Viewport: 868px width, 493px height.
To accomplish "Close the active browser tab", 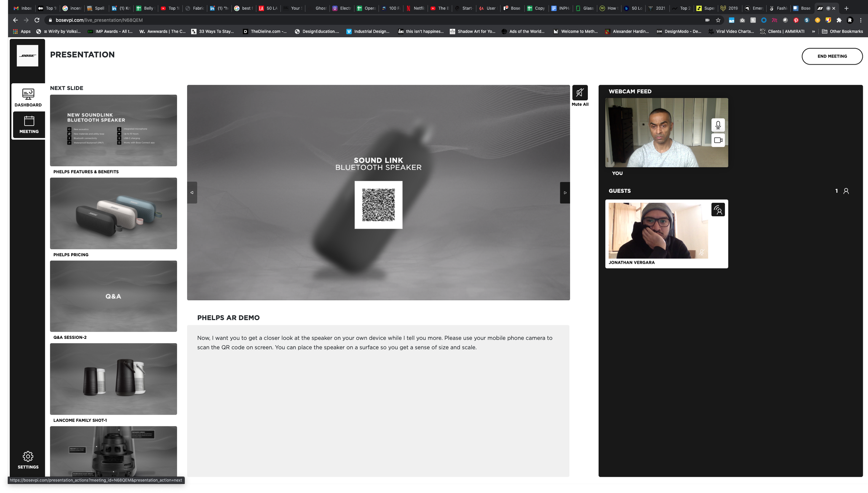I will pyautogui.click(x=834, y=8).
